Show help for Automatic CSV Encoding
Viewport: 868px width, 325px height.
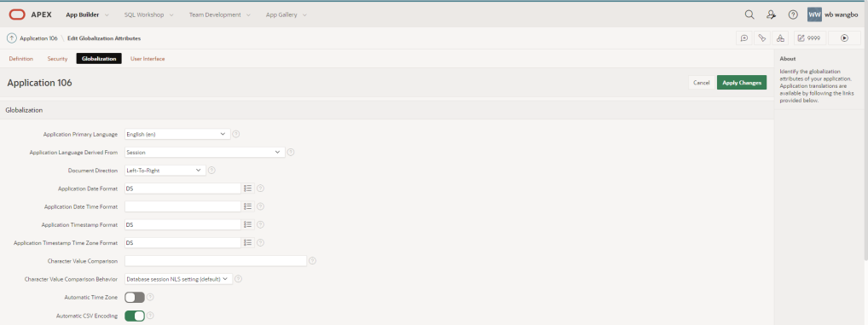(x=150, y=316)
